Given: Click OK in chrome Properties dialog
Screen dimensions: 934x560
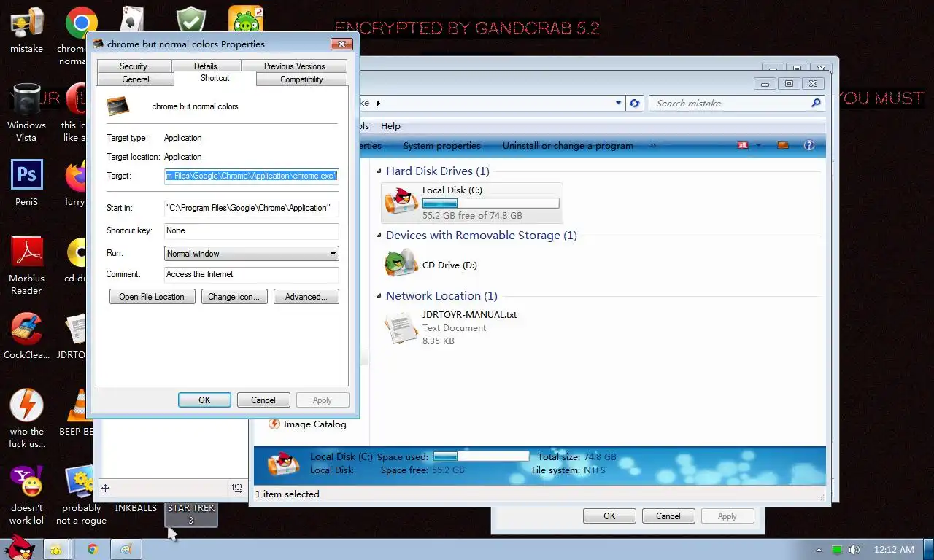Looking at the screenshot, I should point(204,400).
